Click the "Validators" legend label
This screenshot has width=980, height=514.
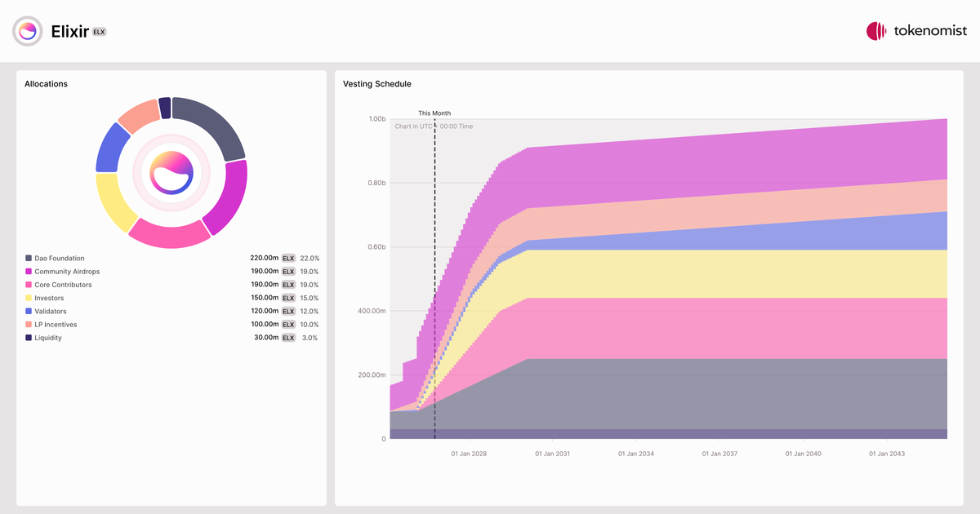51,312
